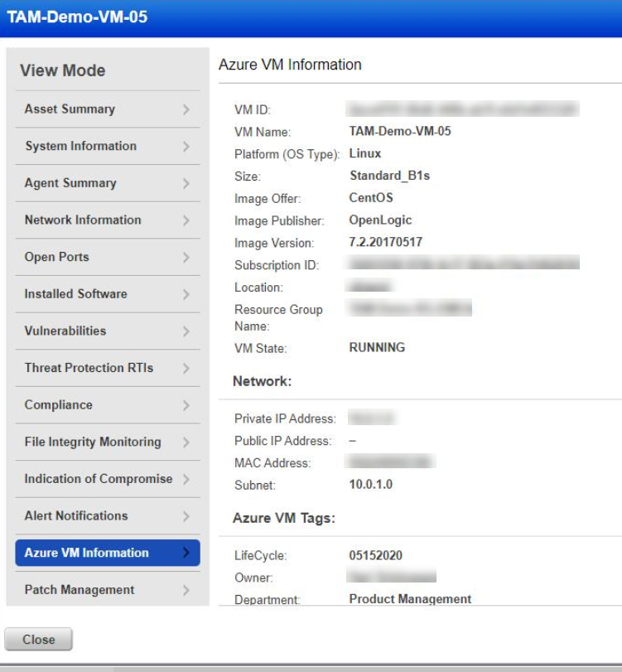Click the LifeCycle tag value 05152020

click(x=376, y=556)
